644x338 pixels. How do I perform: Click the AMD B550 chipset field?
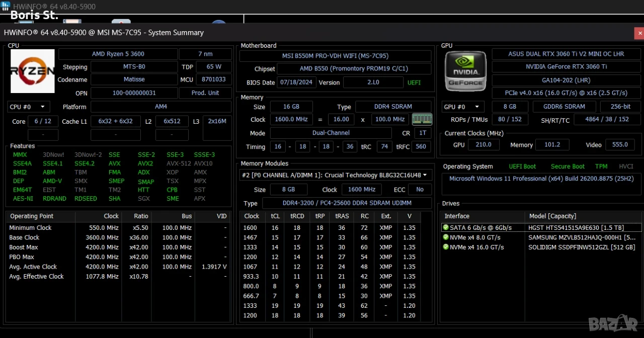click(x=354, y=69)
